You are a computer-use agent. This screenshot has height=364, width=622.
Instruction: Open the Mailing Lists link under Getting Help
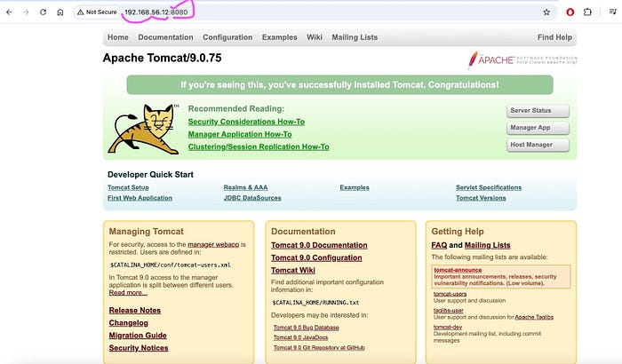click(488, 245)
